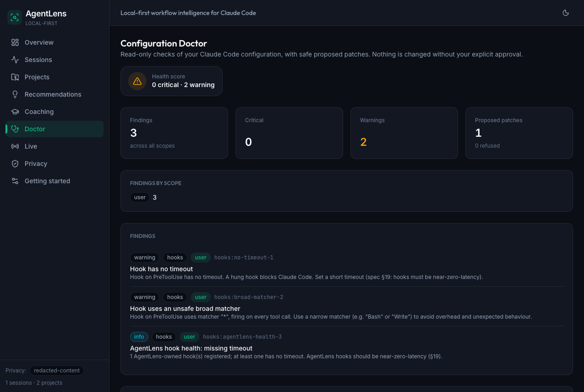Click the hooks tag on hooks:broad-matcher-2 finding

pyautogui.click(x=175, y=297)
